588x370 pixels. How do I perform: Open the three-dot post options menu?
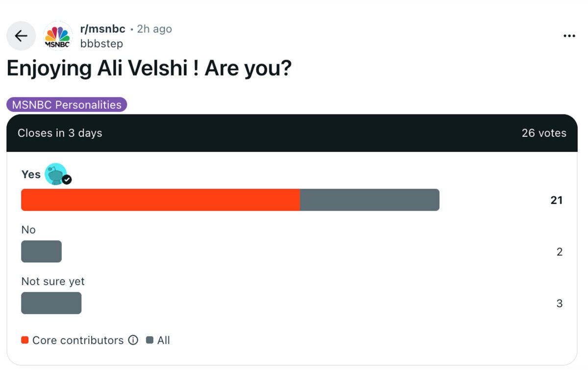[x=569, y=36]
